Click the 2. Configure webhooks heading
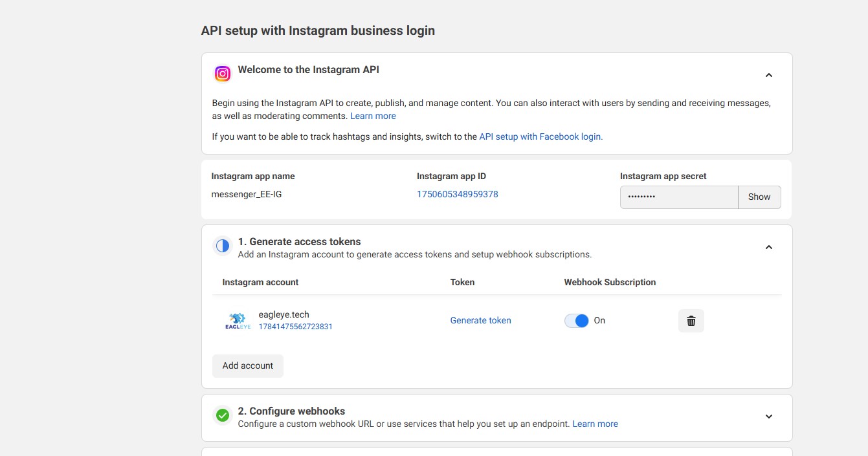This screenshot has height=456, width=868. [x=291, y=411]
